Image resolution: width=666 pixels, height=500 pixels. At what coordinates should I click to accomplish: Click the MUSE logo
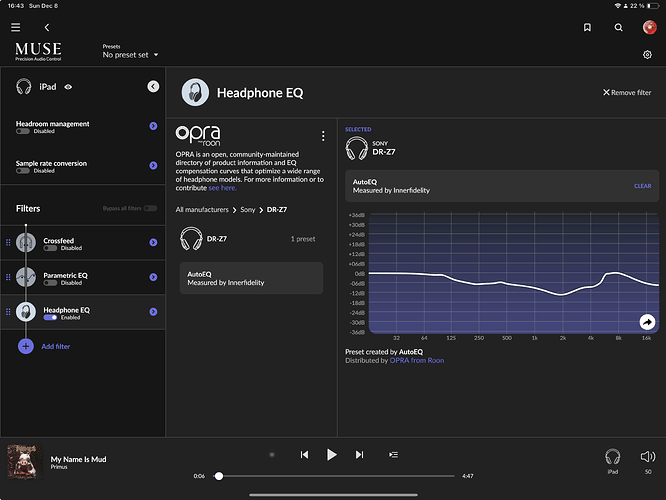[x=38, y=51]
